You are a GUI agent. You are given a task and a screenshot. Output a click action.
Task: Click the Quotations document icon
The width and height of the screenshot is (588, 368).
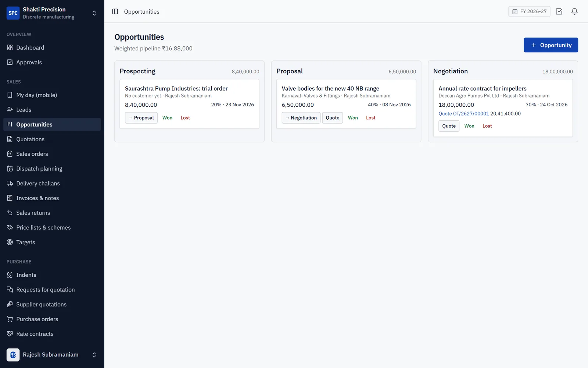pos(10,139)
